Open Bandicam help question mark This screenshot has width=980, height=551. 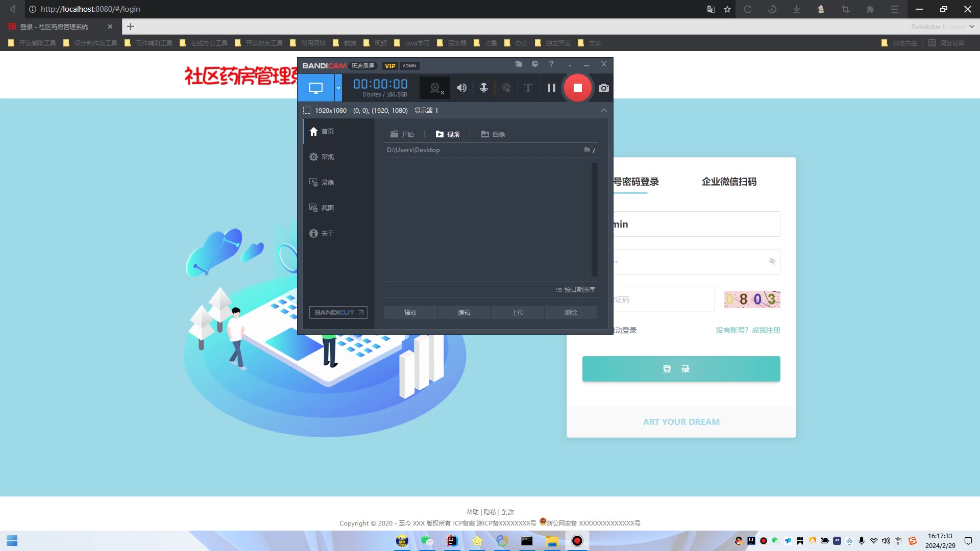click(x=551, y=64)
